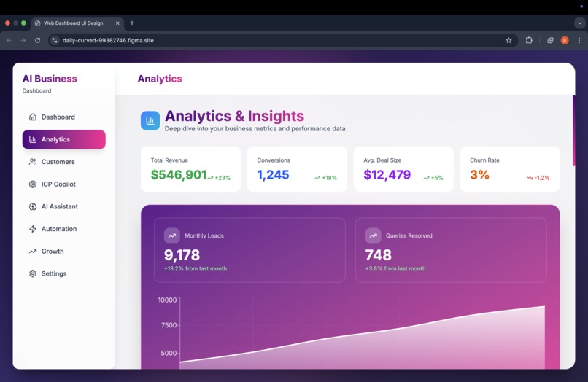Go to Customers in the sidebar
Image resolution: width=588 pixels, height=382 pixels.
63,162
